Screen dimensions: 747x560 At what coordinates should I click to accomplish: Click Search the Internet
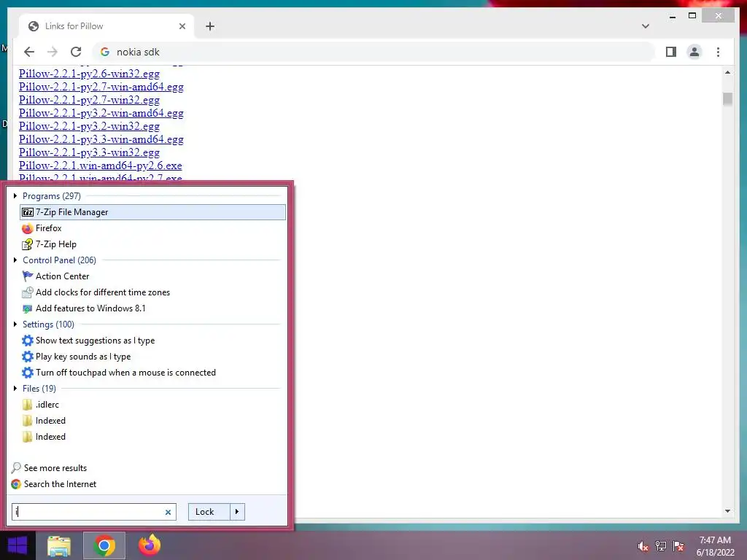click(54, 484)
